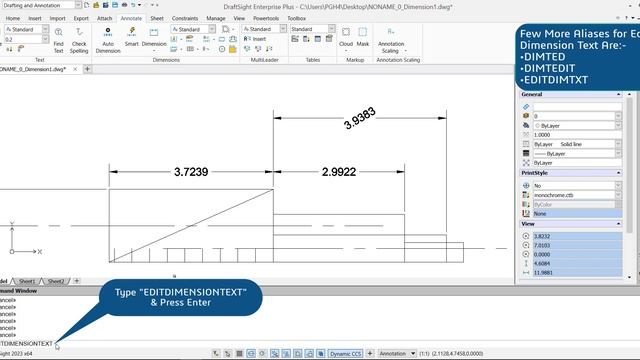
Task: Click the last icon in Tables group
Action: [329, 39]
